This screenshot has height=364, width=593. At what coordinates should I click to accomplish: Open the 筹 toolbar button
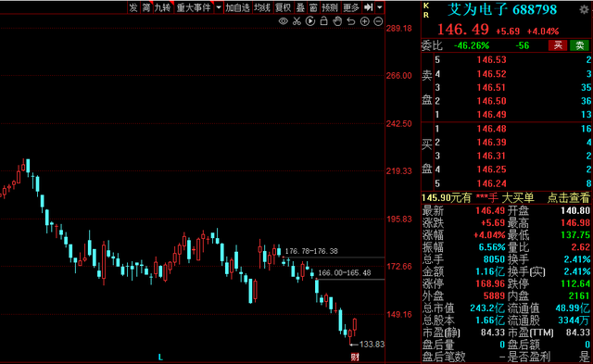(146, 7)
